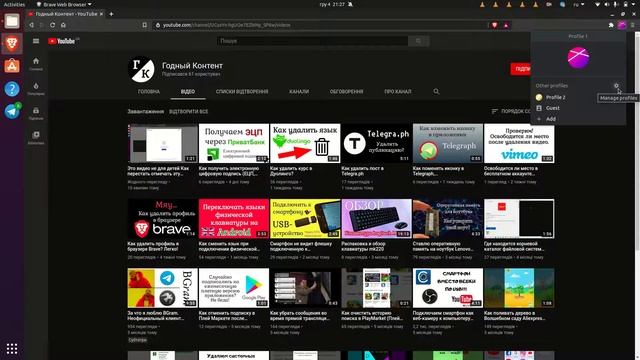Click the YouTube search magnifier button
Image resolution: width=640 pixels, height=360 pixels.
coord(418,41)
